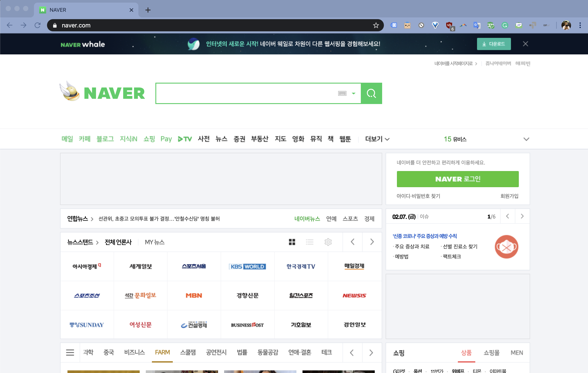Switch newsstand to grid view
The width and height of the screenshot is (588, 373).
point(292,242)
